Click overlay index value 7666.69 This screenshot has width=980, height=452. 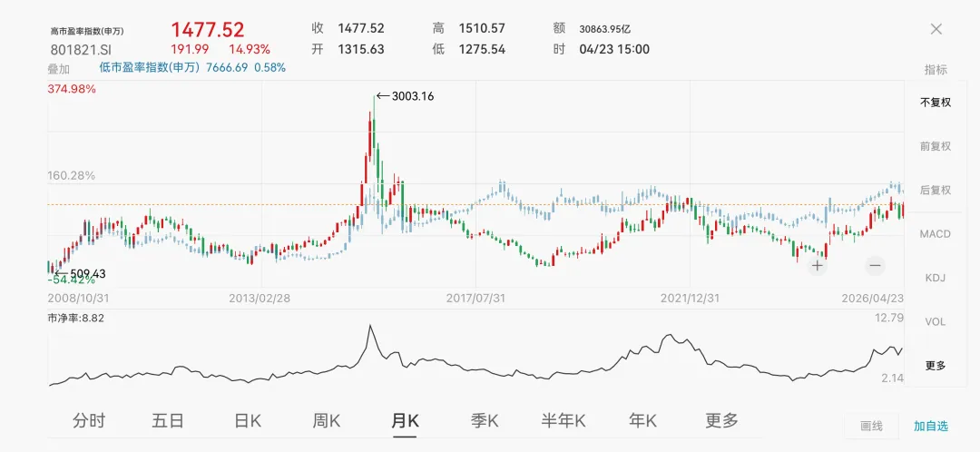pyautogui.click(x=226, y=67)
